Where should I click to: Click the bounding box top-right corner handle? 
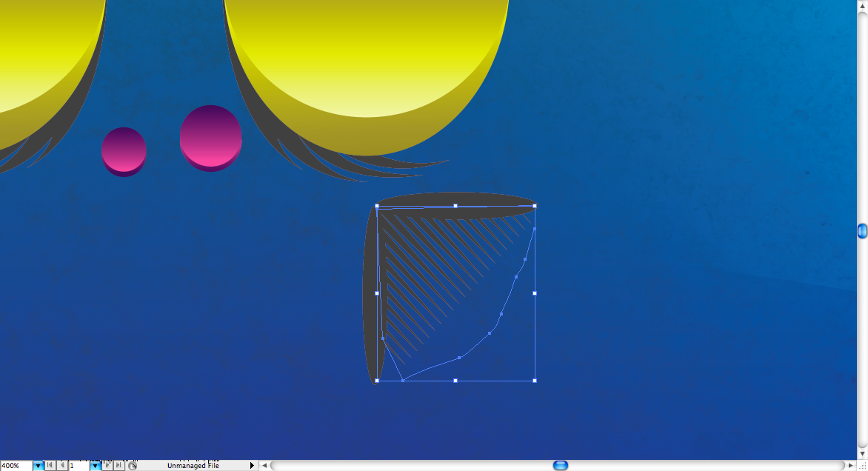coord(535,206)
